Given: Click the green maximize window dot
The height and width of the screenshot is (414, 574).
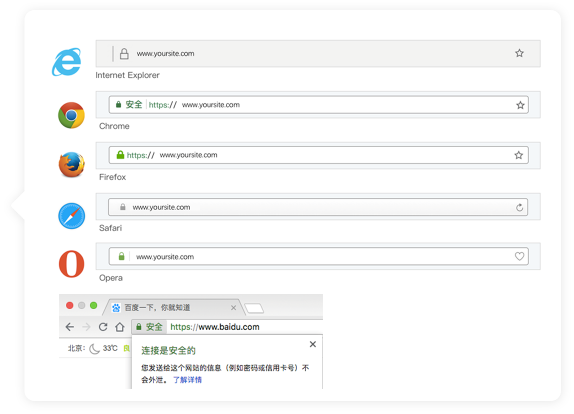Looking at the screenshot, I should tap(94, 305).
